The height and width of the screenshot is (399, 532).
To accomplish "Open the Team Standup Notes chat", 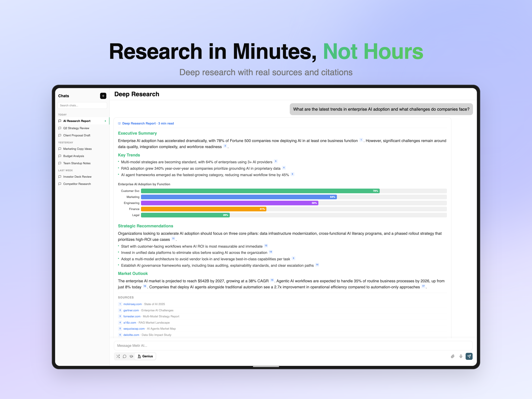I will pyautogui.click(x=82, y=163).
